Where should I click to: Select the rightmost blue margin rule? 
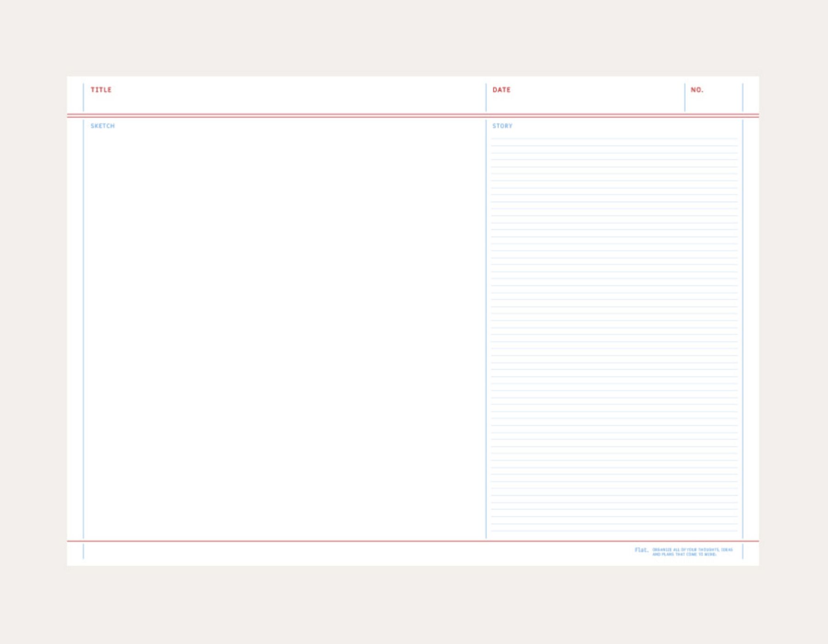(743, 322)
